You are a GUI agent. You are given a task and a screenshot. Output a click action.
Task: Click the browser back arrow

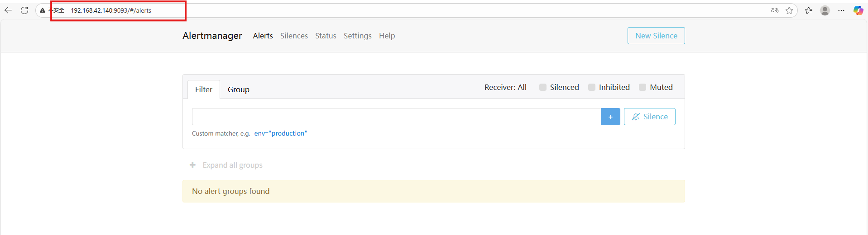click(8, 10)
